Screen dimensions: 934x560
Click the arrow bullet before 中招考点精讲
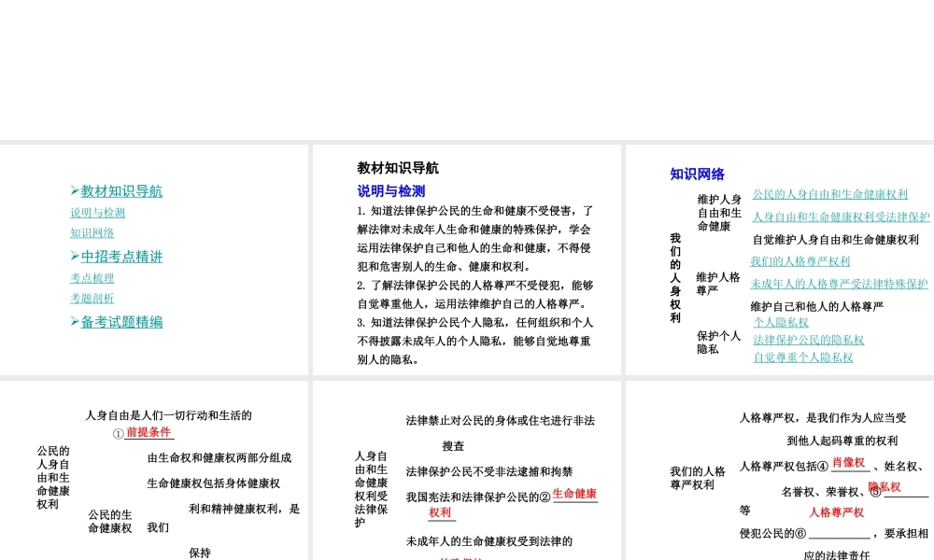pos(75,256)
